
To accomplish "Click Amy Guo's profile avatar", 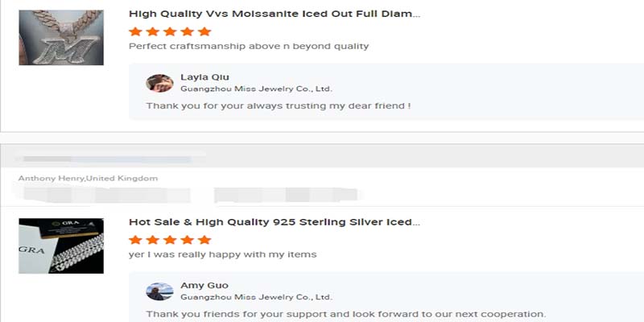I will pyautogui.click(x=159, y=291).
